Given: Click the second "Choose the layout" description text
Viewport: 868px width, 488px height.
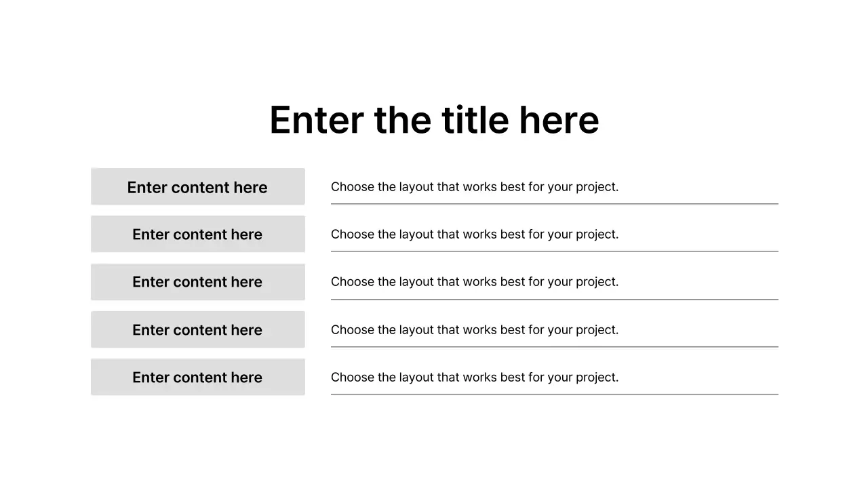Looking at the screenshot, I should (475, 234).
